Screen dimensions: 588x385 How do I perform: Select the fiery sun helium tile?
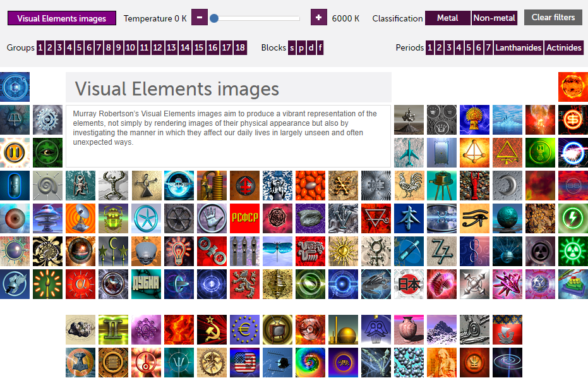tap(573, 87)
